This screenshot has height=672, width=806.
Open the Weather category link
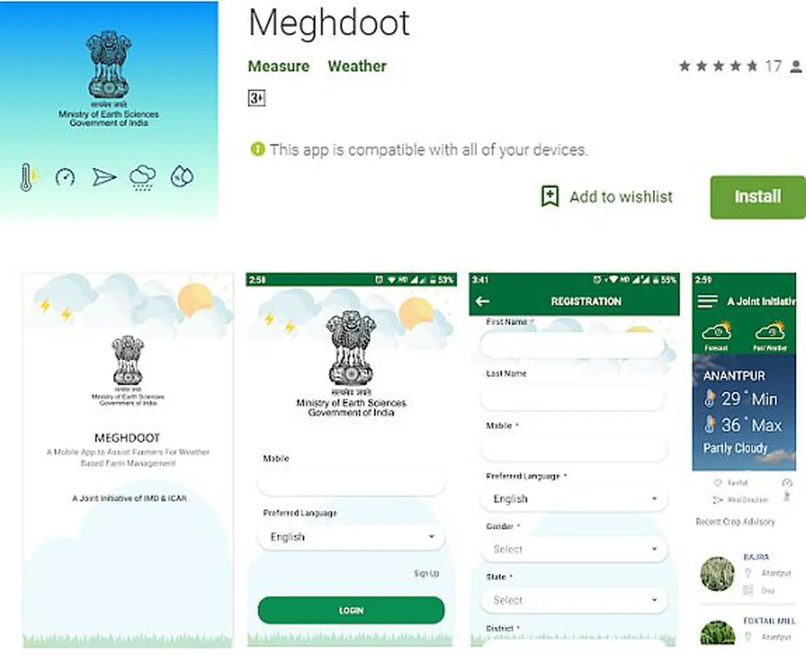(x=357, y=66)
